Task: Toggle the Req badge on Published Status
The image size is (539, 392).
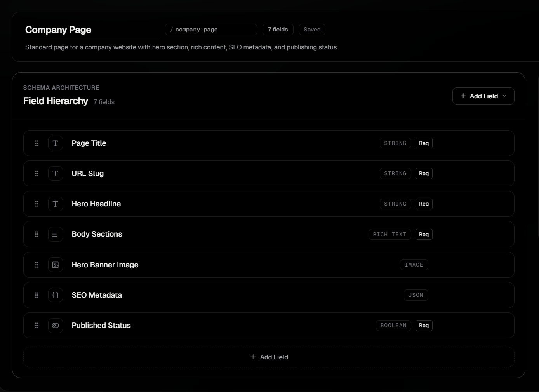Action: (424, 326)
